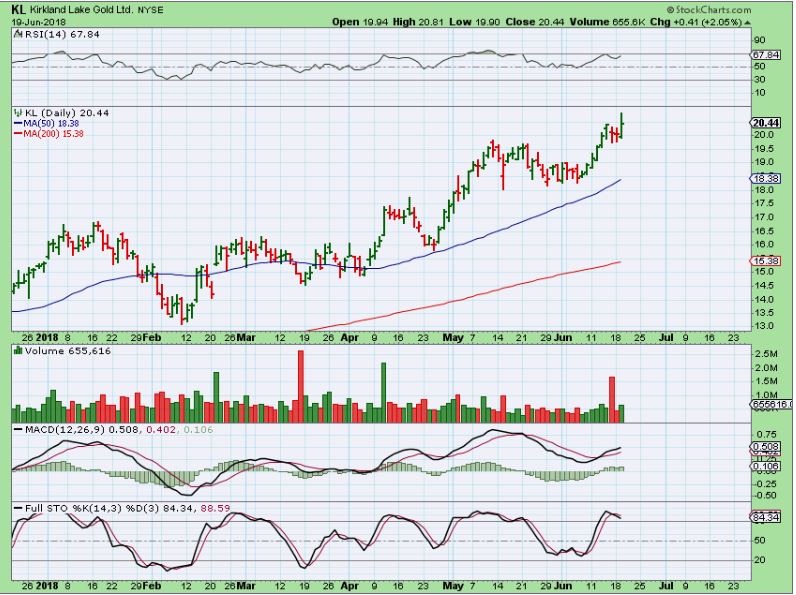Click Mar on the price chart date axis
Viewport: 796px width, 595px height.
(246, 338)
